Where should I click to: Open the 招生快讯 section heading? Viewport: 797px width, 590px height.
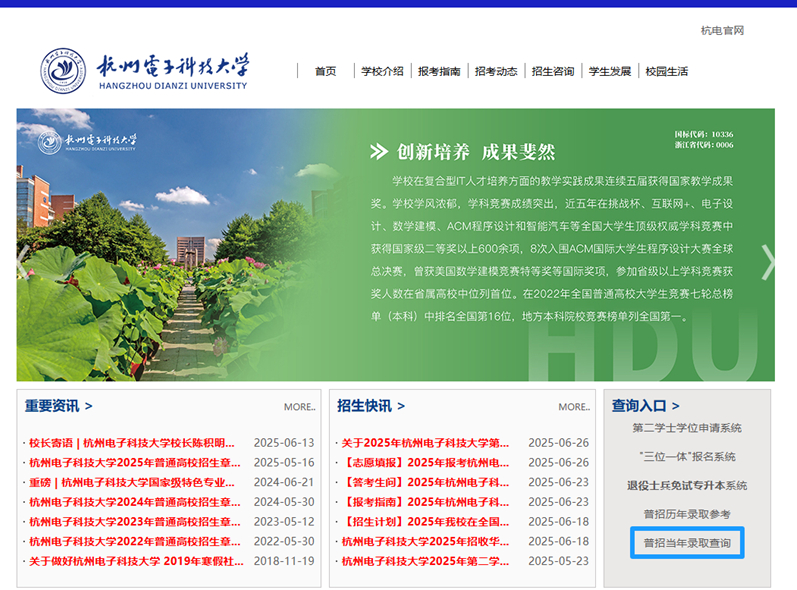coord(371,406)
